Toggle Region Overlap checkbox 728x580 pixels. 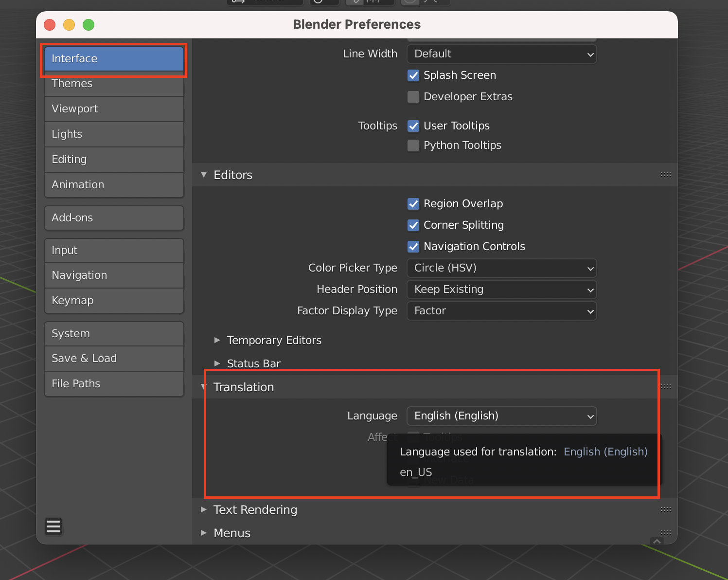(x=413, y=204)
